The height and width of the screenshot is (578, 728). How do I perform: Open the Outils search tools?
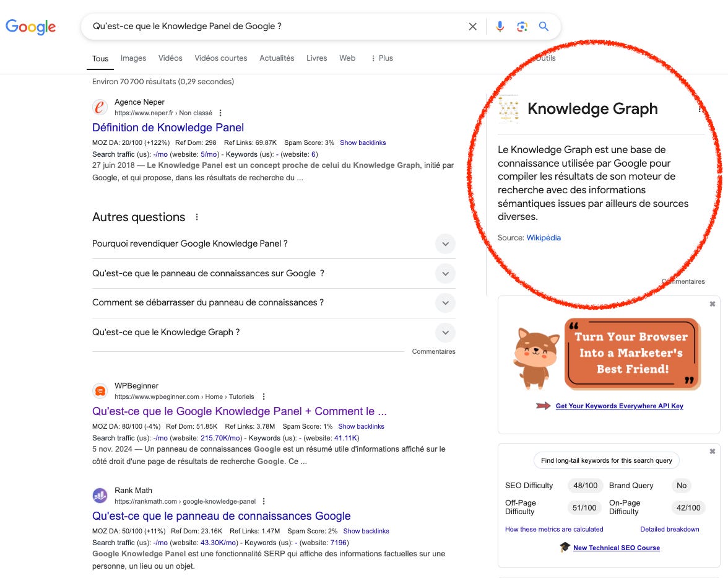(545, 58)
